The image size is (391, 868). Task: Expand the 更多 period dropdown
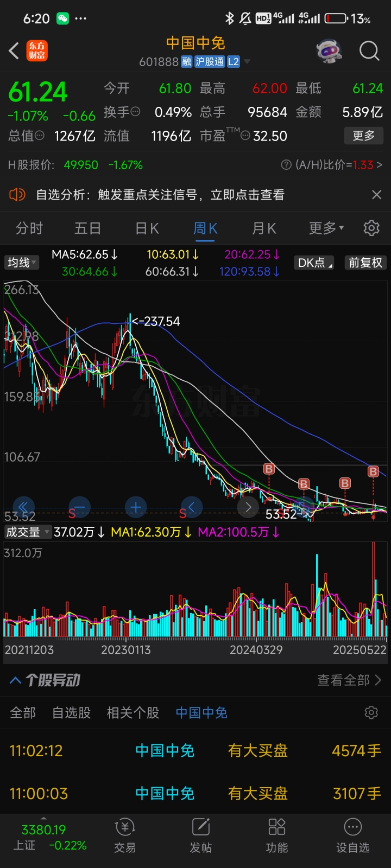[x=326, y=228]
